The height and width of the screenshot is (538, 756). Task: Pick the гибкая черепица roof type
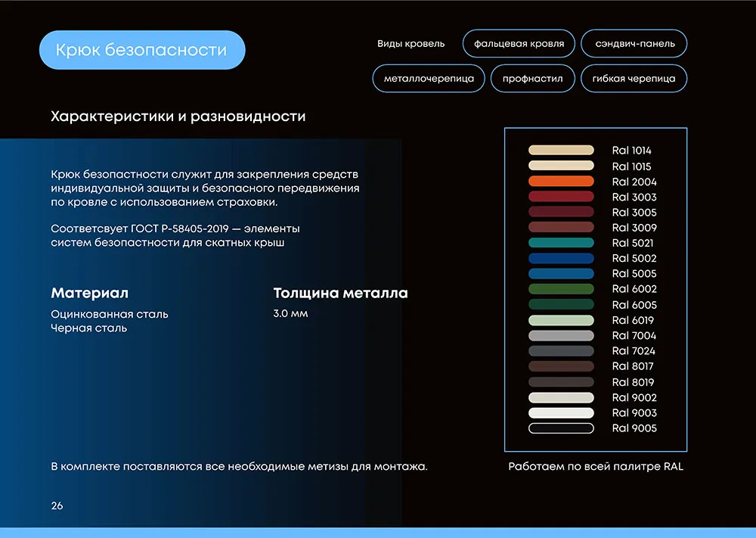click(634, 79)
